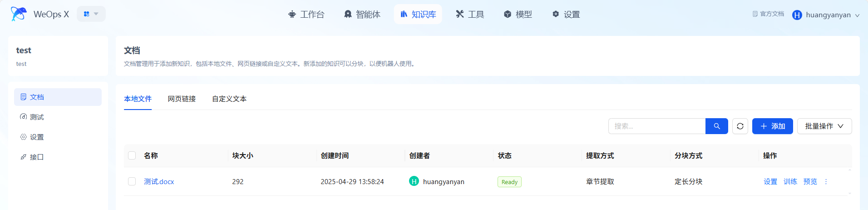Screen dimensions: 868x210
Task: Click the 定长分块 cell
Action: pyautogui.click(x=689, y=181)
